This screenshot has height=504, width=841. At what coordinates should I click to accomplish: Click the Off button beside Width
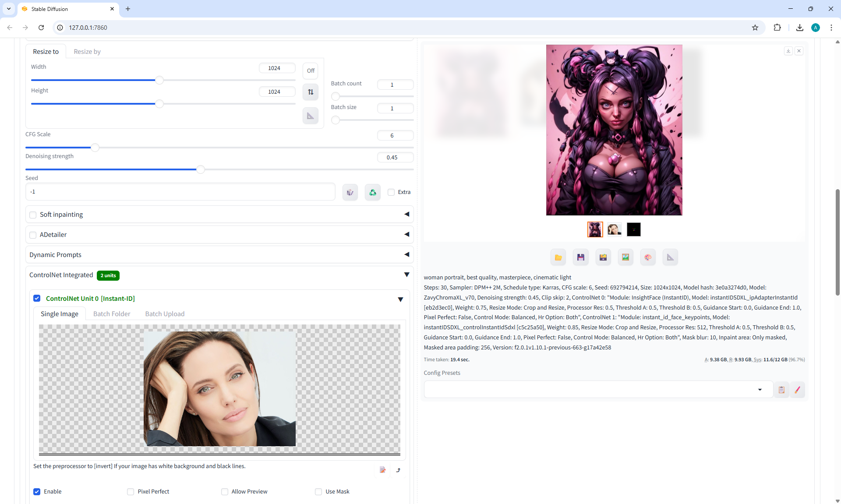point(310,71)
